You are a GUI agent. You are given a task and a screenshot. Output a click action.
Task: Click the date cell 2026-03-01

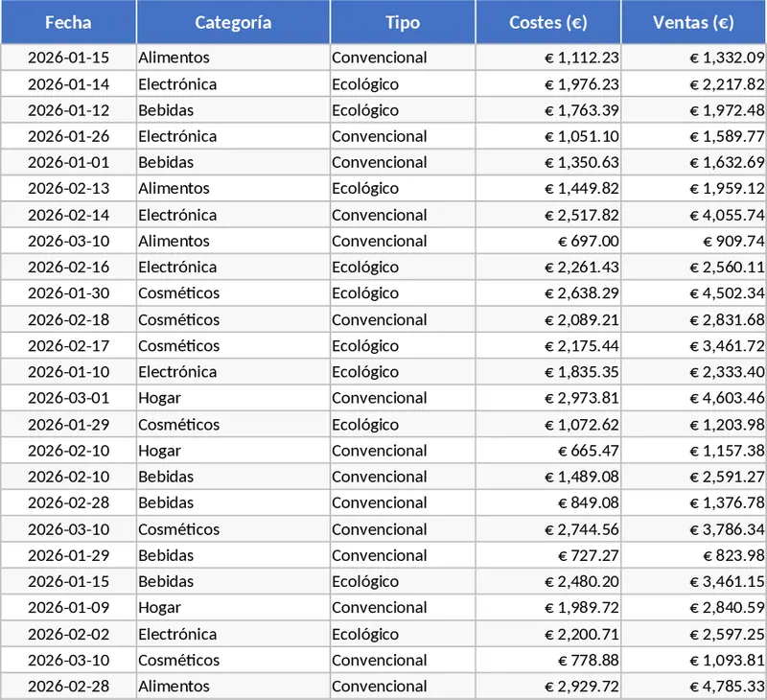pyautogui.click(x=68, y=398)
